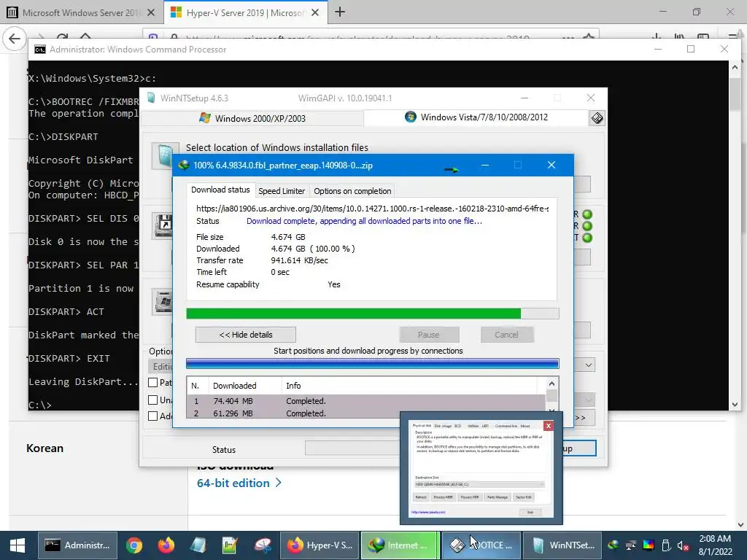The image size is (747, 560).
Task: Open the notepad editor icon on taskbar
Action: (x=230, y=545)
